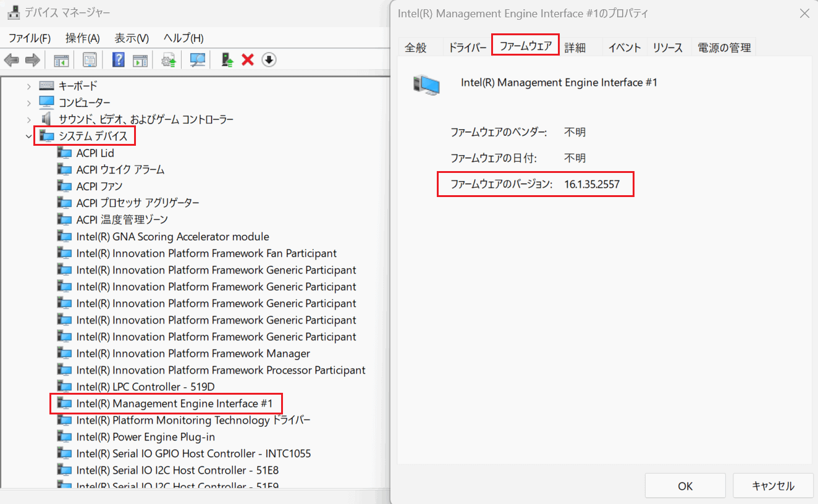Click the keyboard category icon
The image size is (818, 504).
coord(46,85)
